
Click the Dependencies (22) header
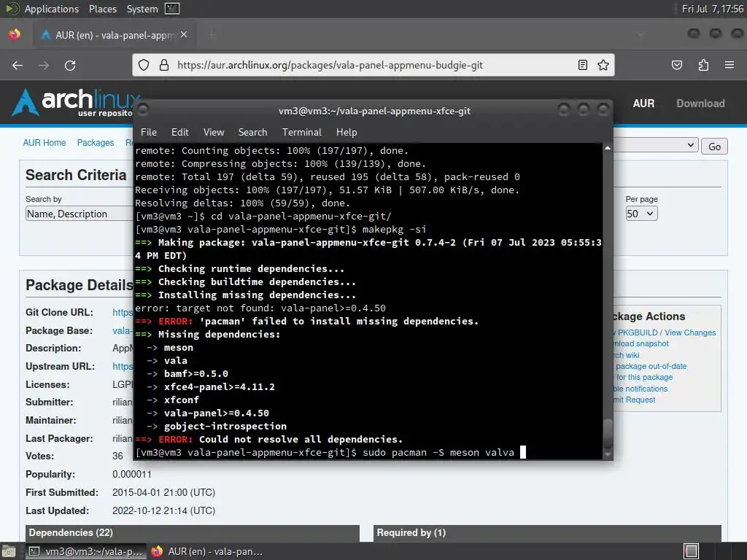[x=193, y=533]
